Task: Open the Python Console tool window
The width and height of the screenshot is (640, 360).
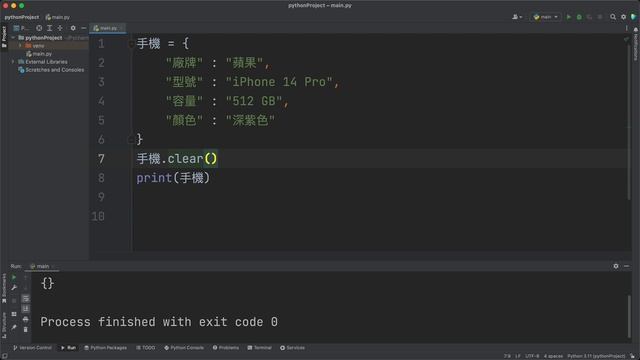Action: point(184,348)
